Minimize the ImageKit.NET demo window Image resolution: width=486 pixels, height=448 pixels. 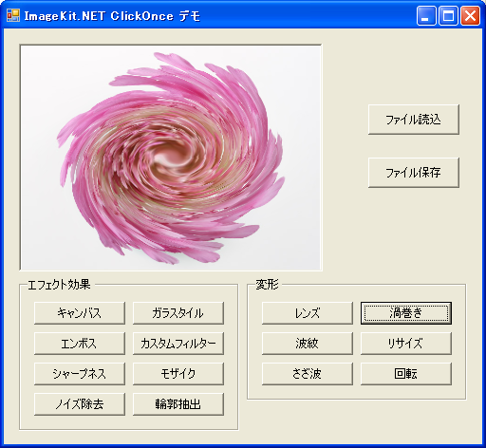point(426,15)
